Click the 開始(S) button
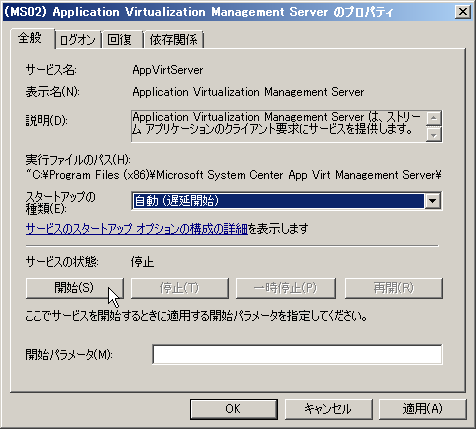The image size is (476, 429). tap(75, 288)
